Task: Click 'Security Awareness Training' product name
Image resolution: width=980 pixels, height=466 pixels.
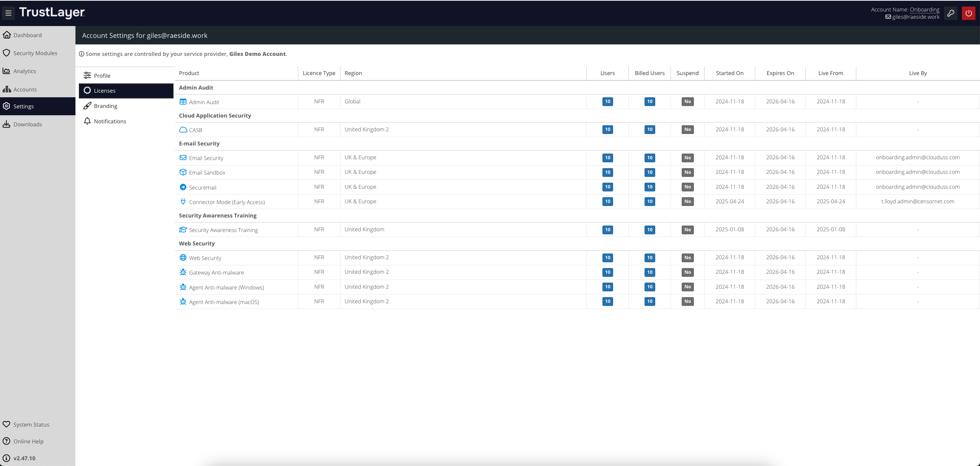Action: (x=223, y=230)
